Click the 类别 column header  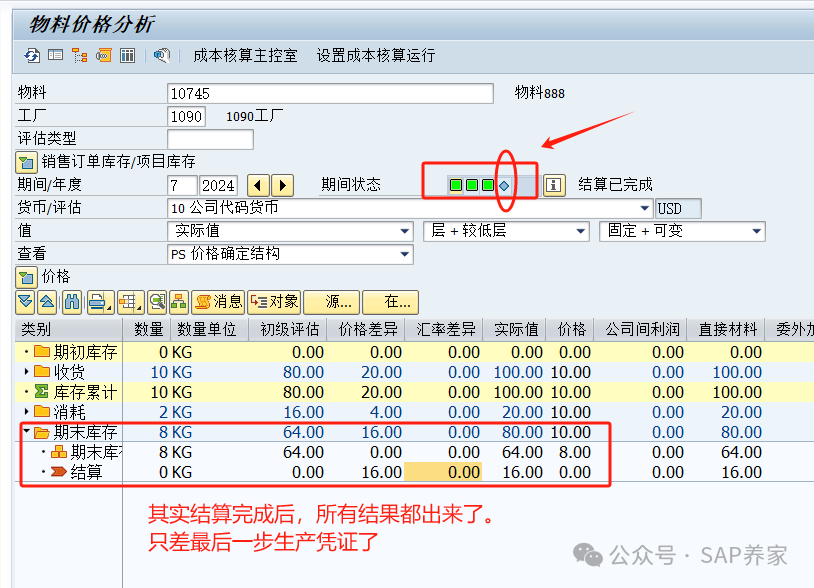pos(69,330)
